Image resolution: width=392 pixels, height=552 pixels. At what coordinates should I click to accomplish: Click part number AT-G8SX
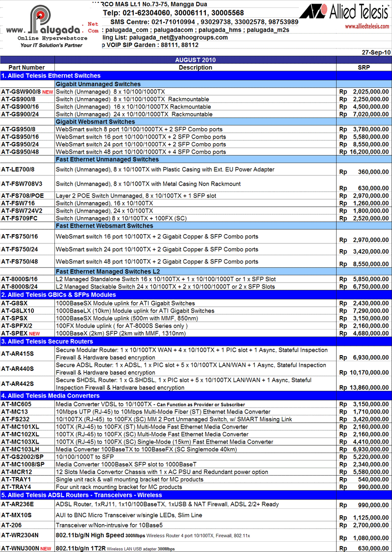14,303
